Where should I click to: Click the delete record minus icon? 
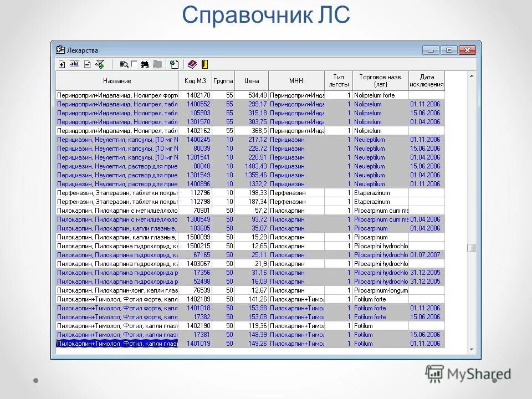[87, 64]
